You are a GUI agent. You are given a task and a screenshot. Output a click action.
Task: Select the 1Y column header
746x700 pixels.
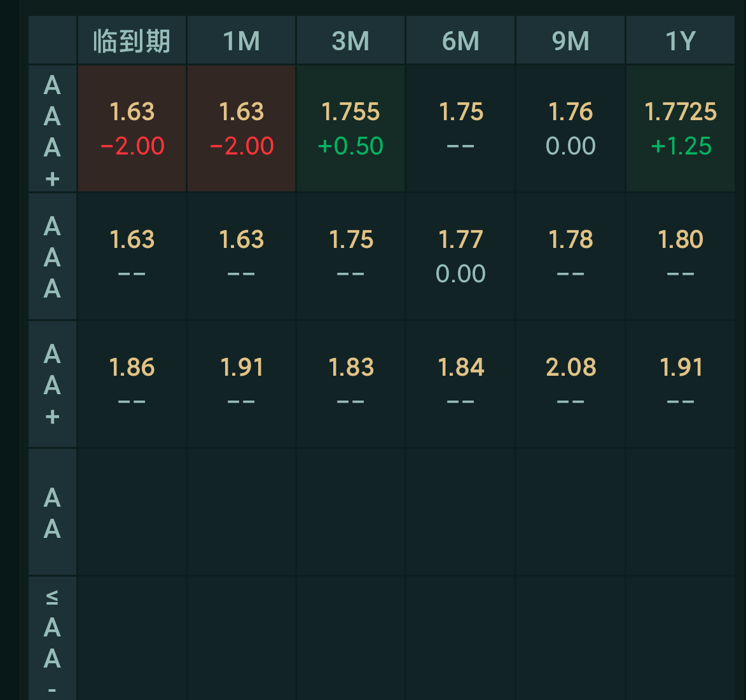pos(680,41)
